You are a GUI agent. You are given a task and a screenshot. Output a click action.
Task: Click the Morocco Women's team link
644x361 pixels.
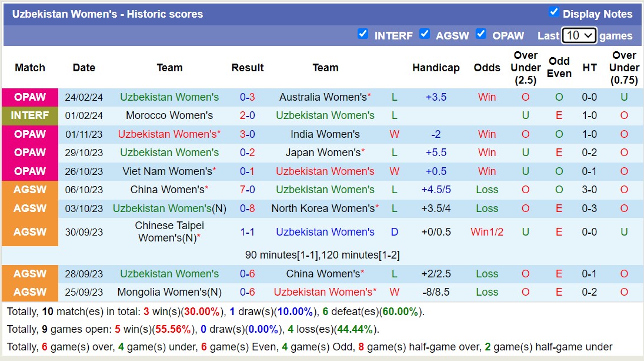(169, 115)
